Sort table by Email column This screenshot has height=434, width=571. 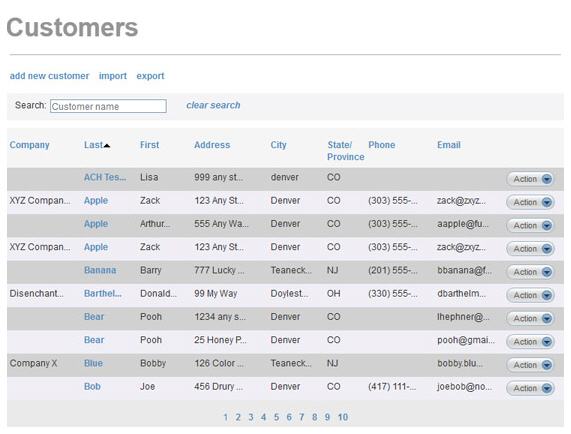click(449, 145)
